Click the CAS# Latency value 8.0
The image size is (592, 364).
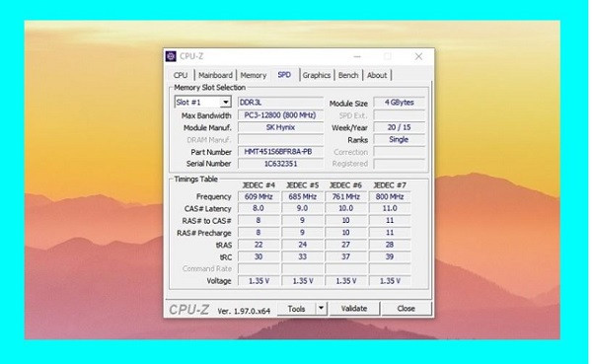(259, 208)
